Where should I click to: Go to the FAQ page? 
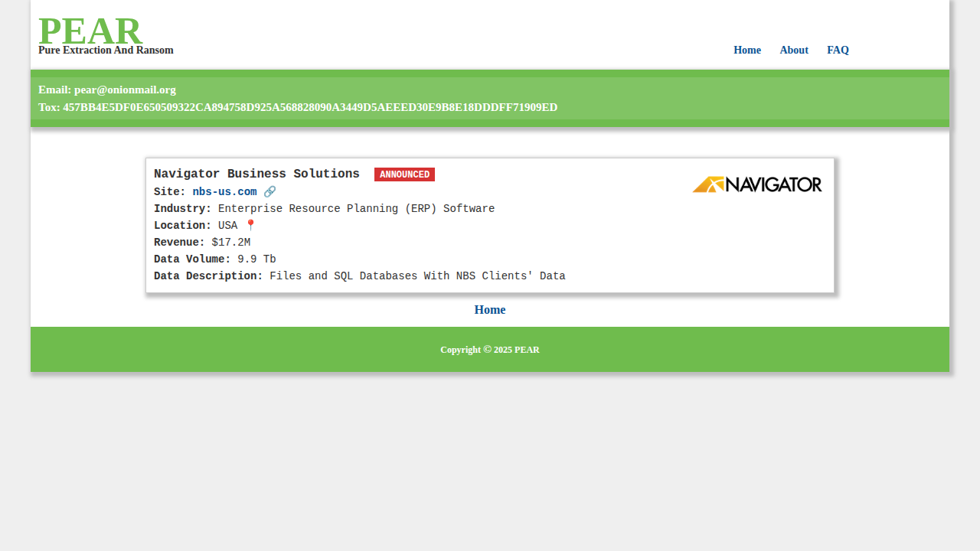tap(838, 51)
